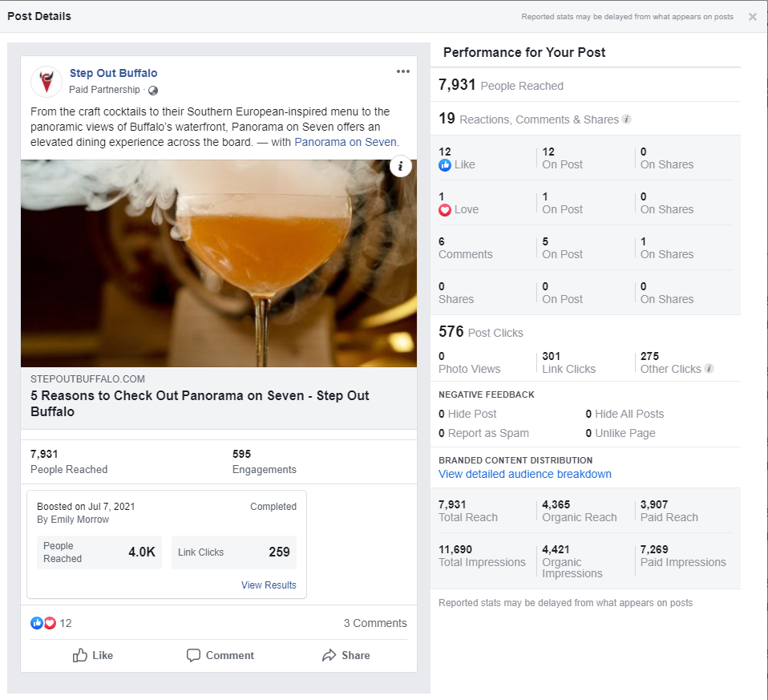The image size is (768, 700).
Task: Open the post options three-dot menu
Action: [x=403, y=71]
